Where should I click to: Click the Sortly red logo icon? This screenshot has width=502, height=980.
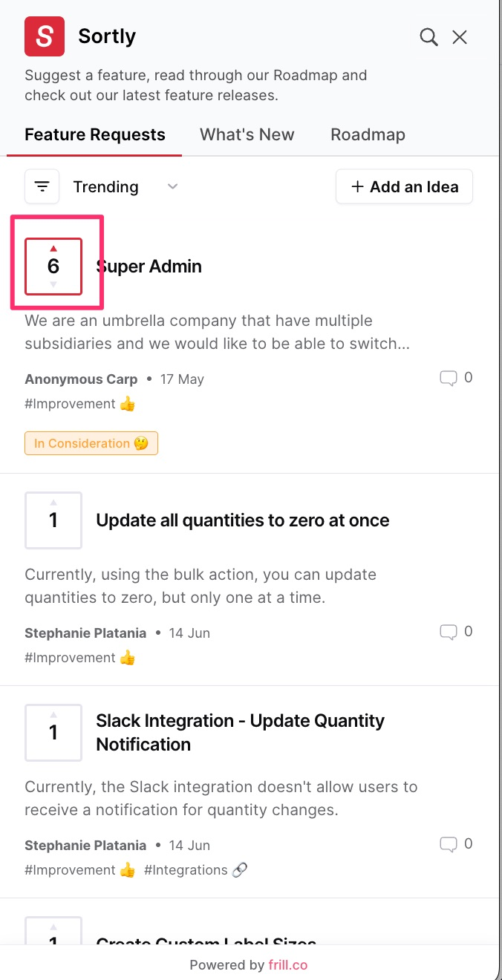(45, 36)
